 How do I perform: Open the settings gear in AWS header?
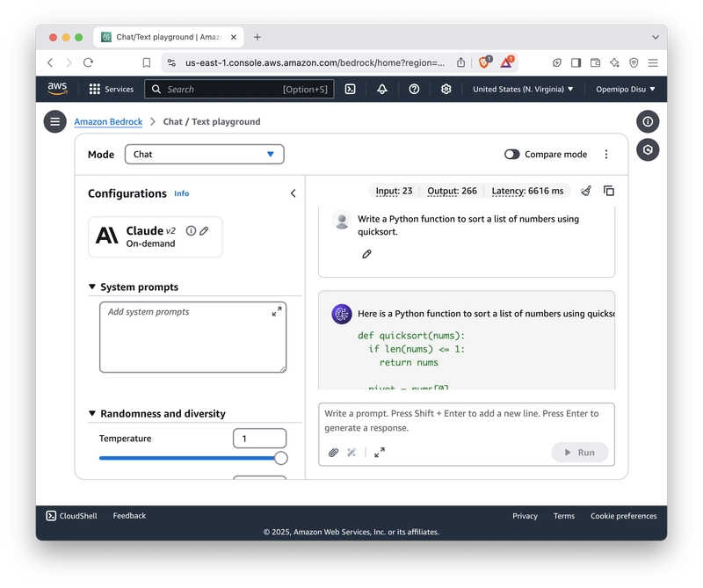pyautogui.click(x=446, y=89)
